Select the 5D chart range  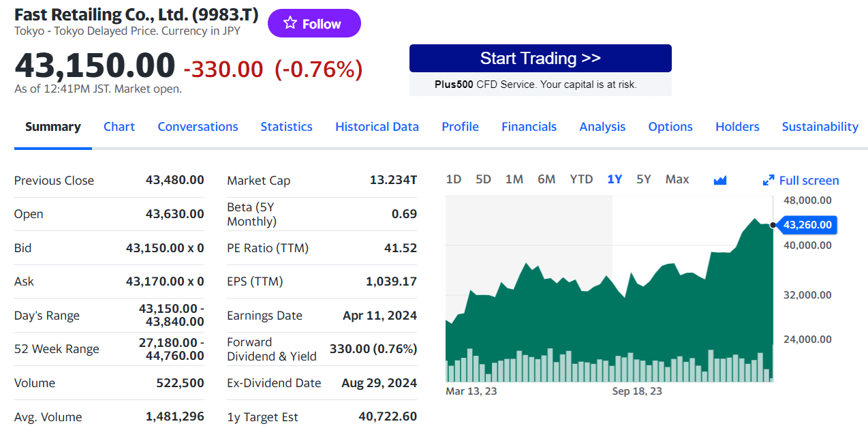483,179
